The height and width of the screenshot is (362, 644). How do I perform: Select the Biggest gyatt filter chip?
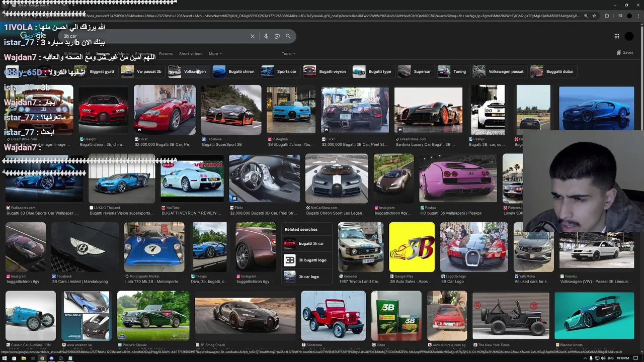pyautogui.click(x=96, y=71)
